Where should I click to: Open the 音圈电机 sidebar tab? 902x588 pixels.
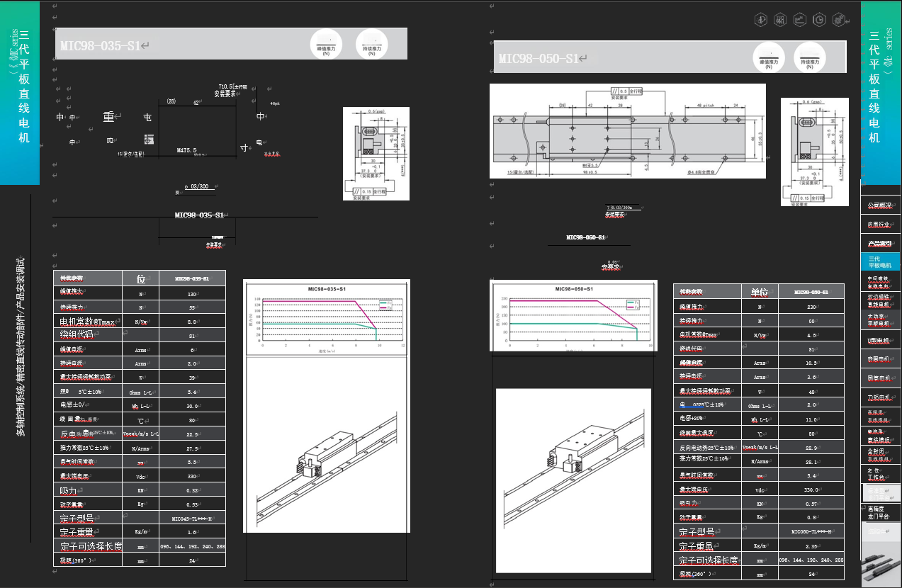point(880,359)
